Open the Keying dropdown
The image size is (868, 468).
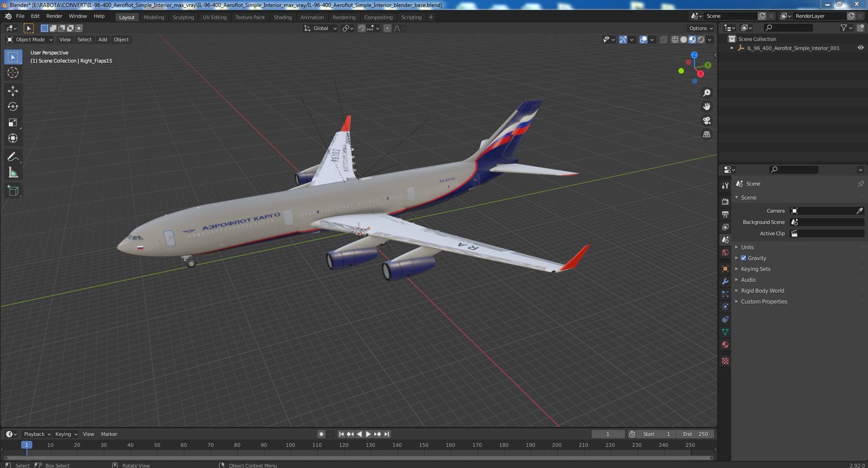click(66, 434)
